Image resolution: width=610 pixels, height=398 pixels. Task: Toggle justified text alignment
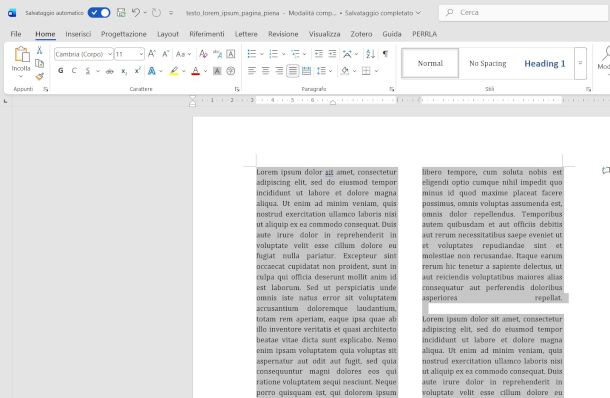point(293,71)
